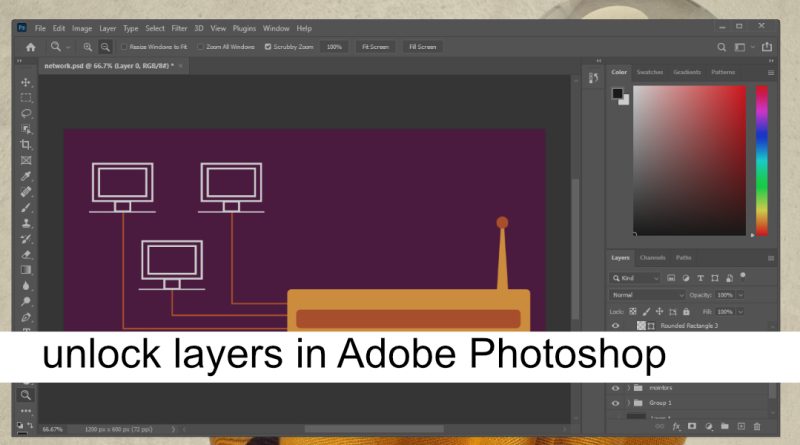The height and width of the screenshot is (445, 800).
Task: Open the Image menu
Action: tap(82, 29)
